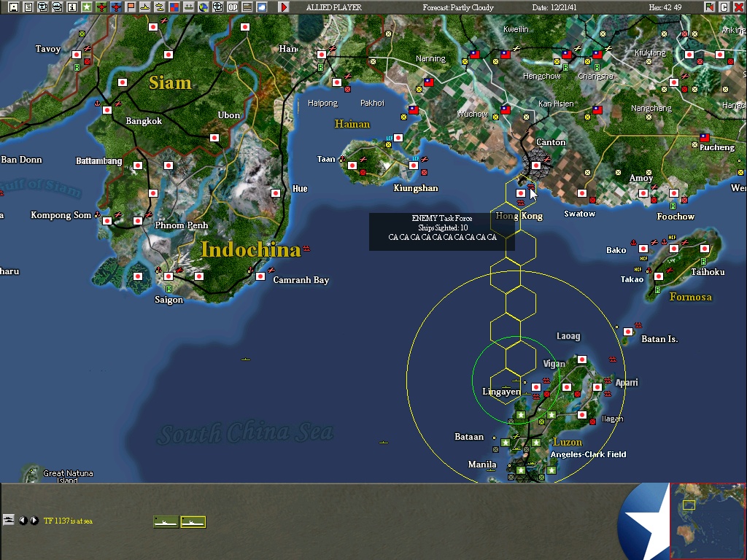Click the minimap in the bottom-right corner

708,521
